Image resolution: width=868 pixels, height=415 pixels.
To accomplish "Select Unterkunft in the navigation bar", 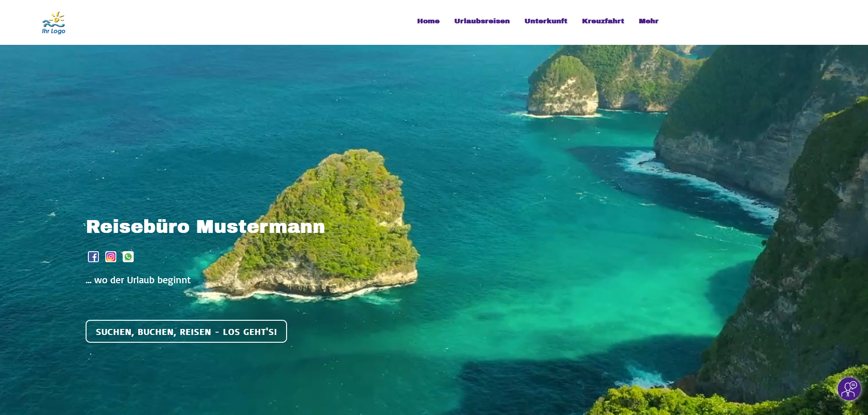I will (546, 21).
